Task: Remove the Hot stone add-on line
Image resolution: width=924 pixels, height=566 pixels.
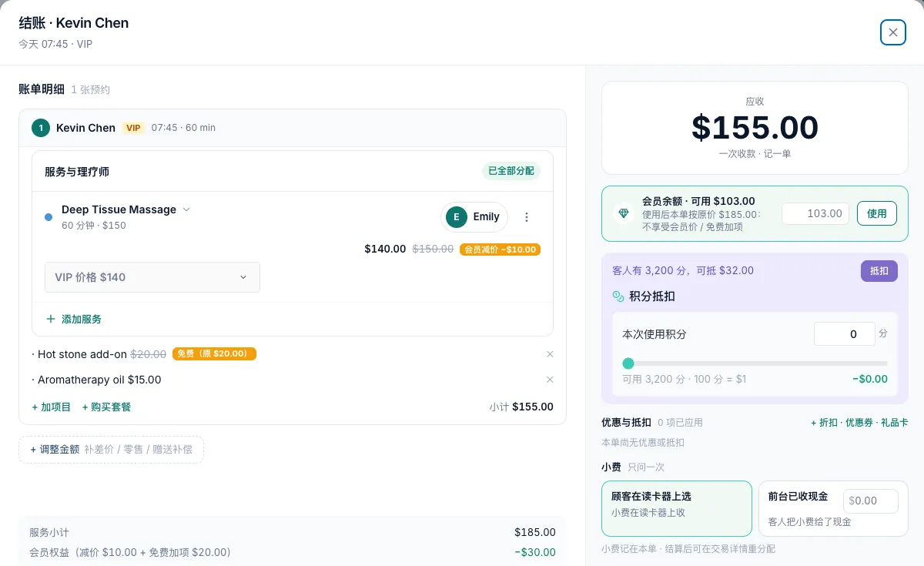Action: click(x=550, y=354)
